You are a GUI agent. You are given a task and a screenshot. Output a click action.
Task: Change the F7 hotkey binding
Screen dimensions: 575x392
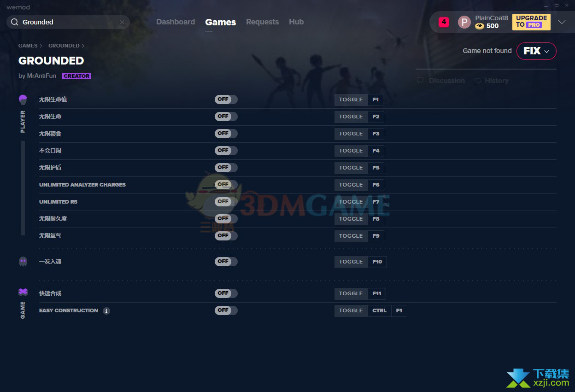click(376, 202)
